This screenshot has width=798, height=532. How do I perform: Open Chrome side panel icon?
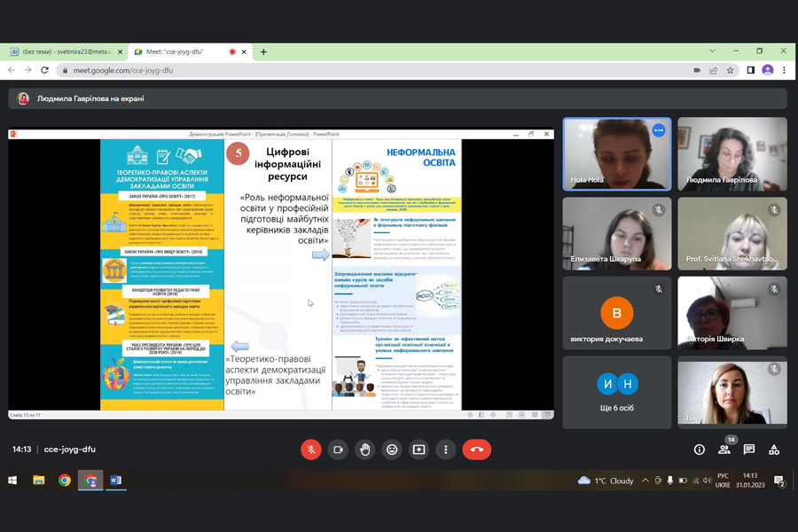pos(751,70)
